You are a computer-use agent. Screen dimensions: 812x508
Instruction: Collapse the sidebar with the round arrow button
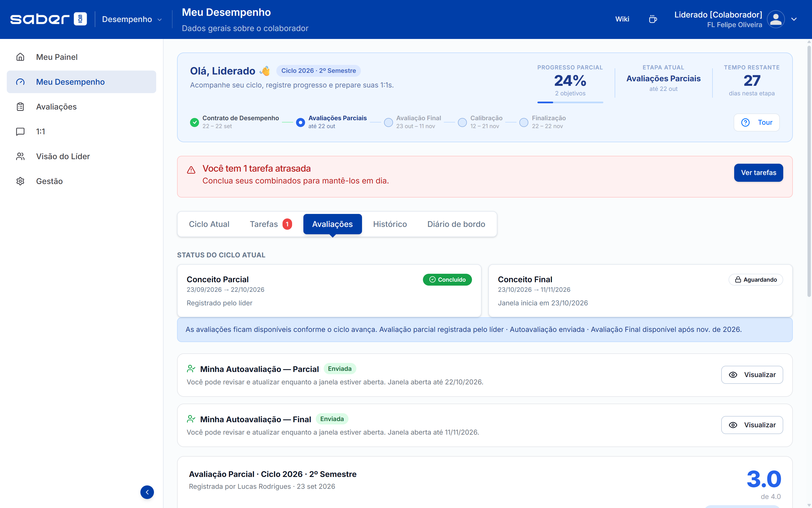tap(147, 492)
